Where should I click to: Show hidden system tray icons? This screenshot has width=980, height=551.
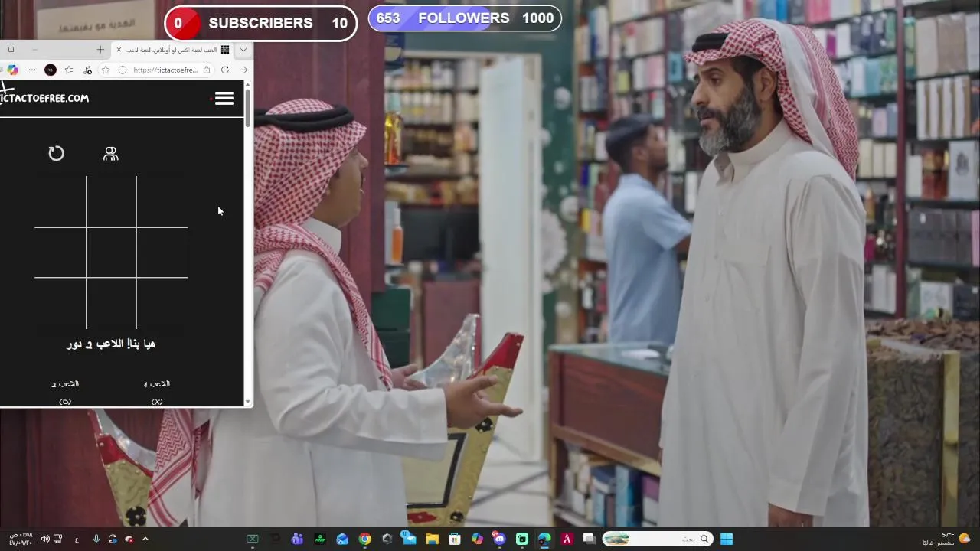(x=145, y=539)
